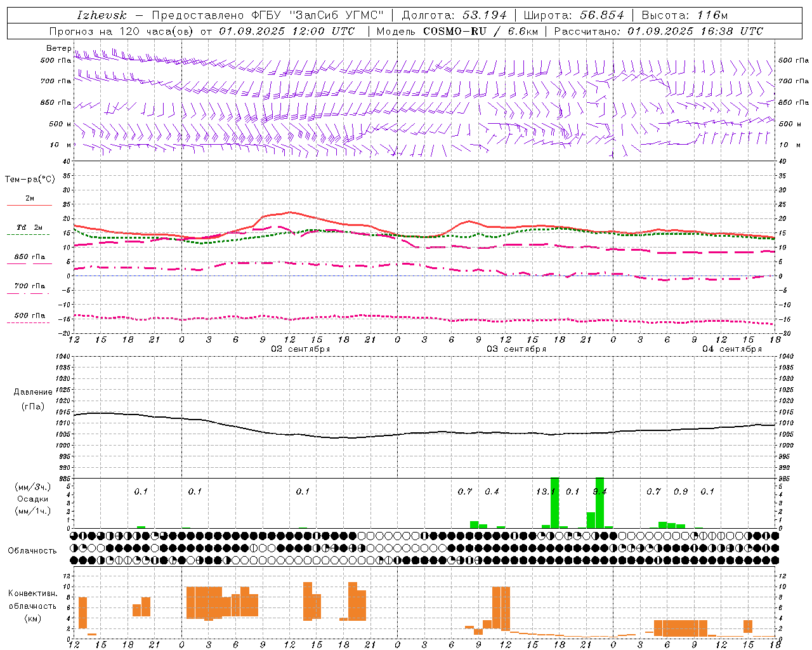Viewport: 812px width, 650px height.
Task: Click the 'Тем-ра(°C)' temperature panel label
Action: [x=30, y=180]
